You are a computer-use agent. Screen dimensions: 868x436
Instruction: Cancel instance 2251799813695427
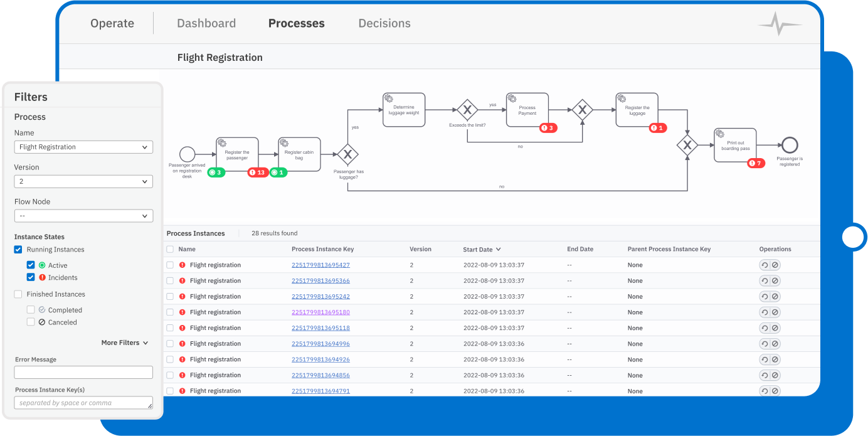[x=775, y=265]
